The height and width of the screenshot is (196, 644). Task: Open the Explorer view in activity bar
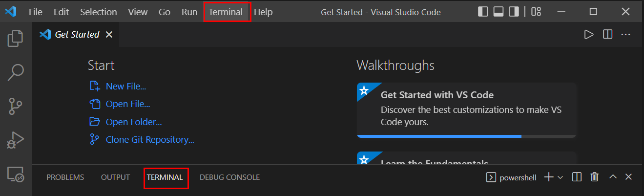click(16, 38)
